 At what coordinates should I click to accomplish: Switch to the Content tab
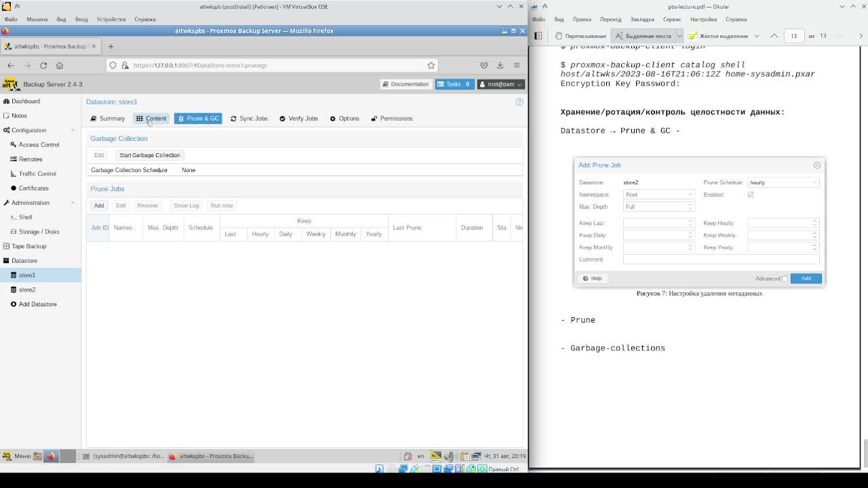(x=151, y=119)
